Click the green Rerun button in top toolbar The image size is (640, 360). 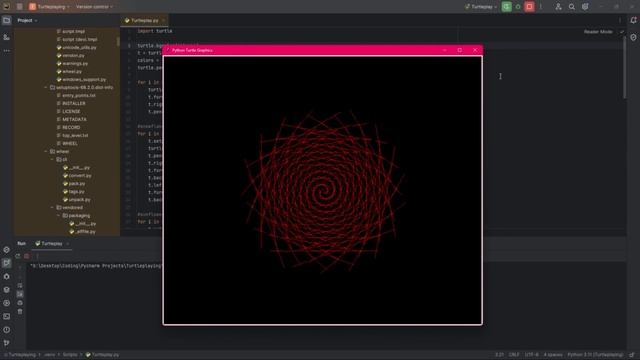507,7
